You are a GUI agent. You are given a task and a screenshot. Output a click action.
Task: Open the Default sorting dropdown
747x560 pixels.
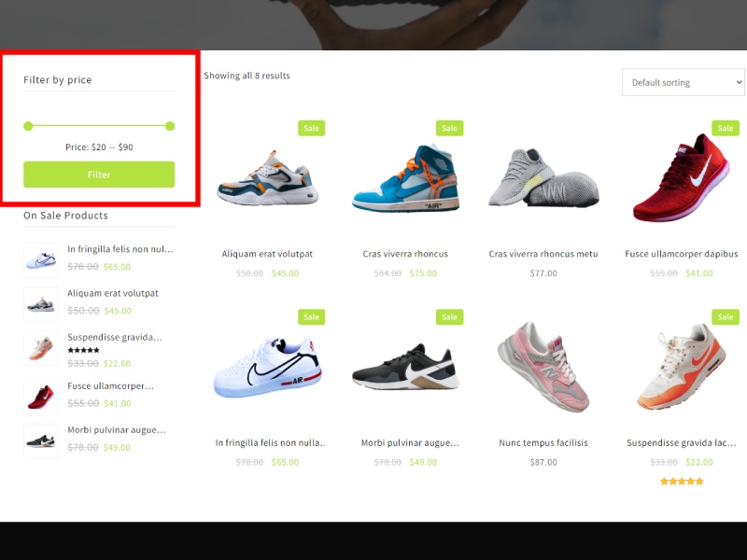click(x=684, y=82)
